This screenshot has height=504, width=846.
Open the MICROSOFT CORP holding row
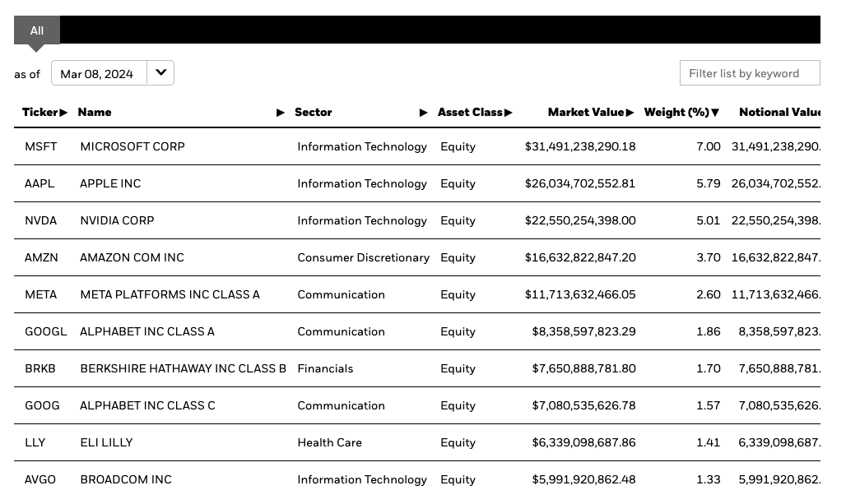pyautogui.click(x=417, y=146)
